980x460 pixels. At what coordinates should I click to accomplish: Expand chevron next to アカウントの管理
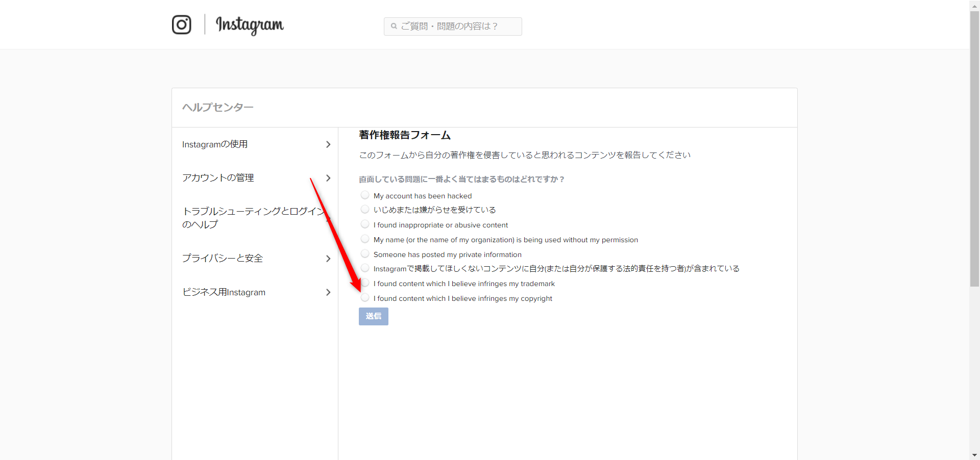pyautogui.click(x=328, y=178)
